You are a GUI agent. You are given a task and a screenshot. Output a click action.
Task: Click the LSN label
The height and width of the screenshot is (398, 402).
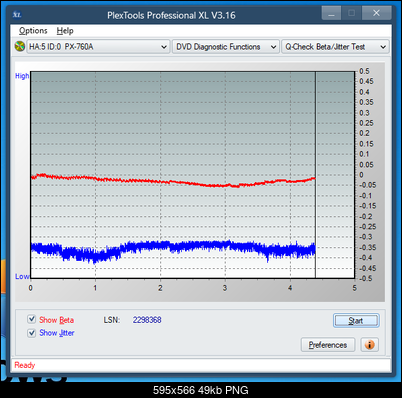[112, 320]
